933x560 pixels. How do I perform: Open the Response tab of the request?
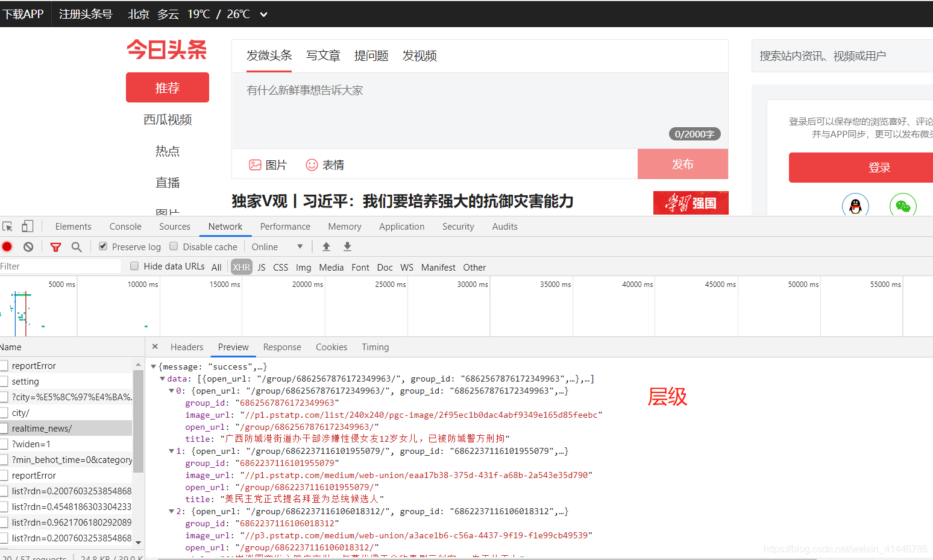tap(282, 347)
